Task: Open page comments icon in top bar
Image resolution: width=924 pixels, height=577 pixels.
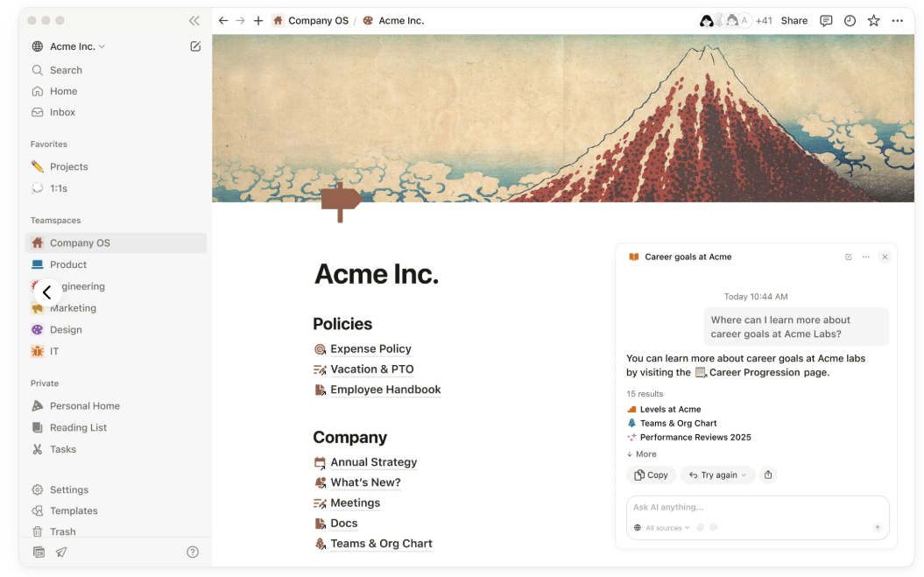Action: click(826, 21)
